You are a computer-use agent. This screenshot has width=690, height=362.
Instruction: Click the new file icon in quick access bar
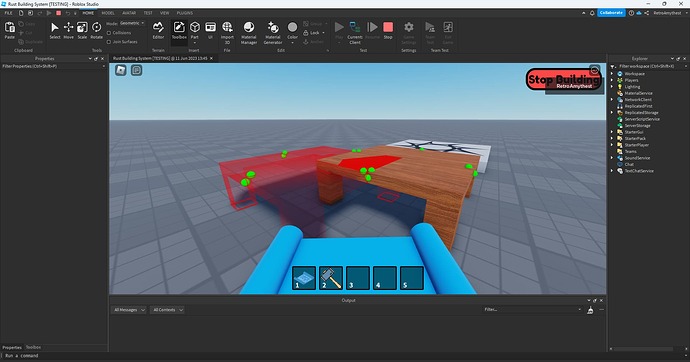pyautogui.click(x=21, y=13)
